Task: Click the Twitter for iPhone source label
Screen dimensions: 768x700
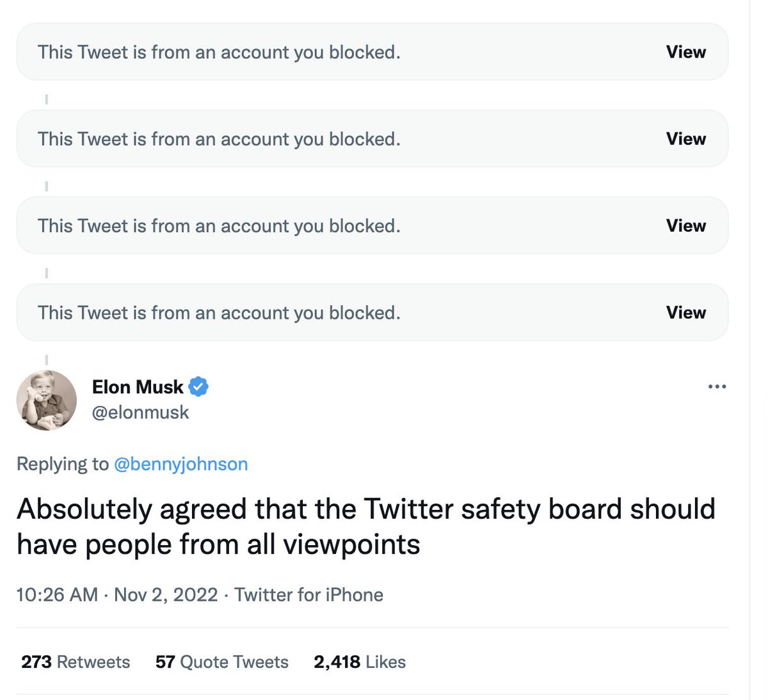Action: [308, 595]
